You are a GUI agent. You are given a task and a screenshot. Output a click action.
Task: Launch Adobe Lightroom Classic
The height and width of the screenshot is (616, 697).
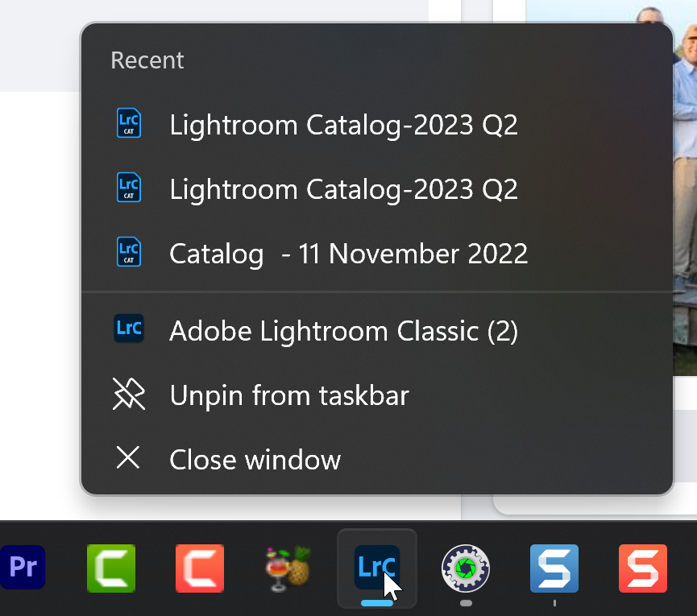click(x=343, y=330)
